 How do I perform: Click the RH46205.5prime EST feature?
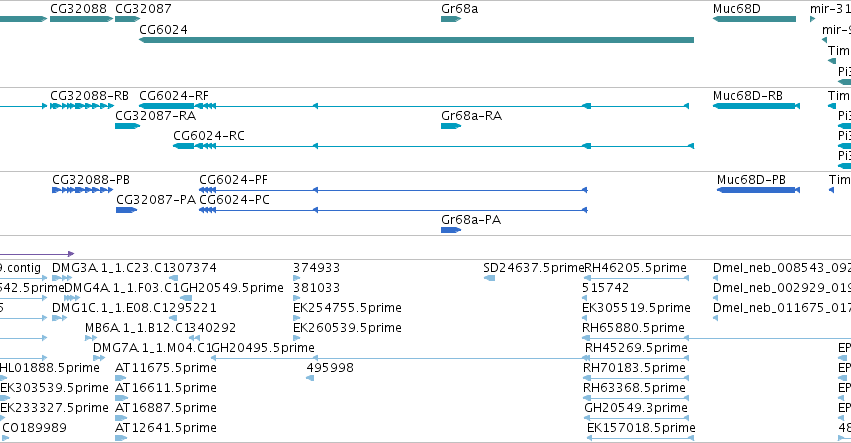pyautogui.click(x=636, y=278)
